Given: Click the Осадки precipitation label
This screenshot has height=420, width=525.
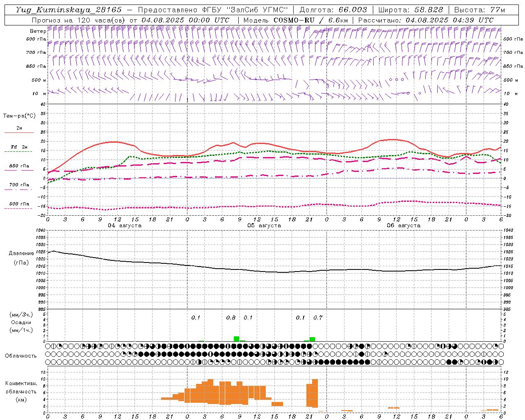Looking at the screenshot, I should pos(21,322).
